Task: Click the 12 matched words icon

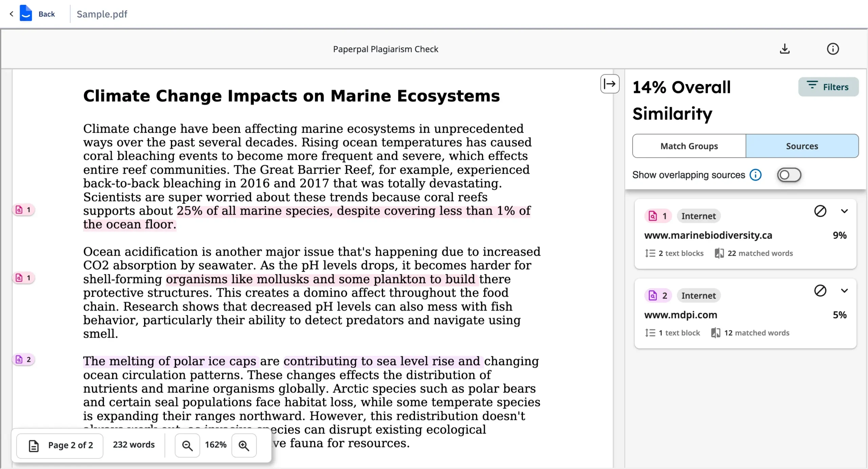Action: tap(715, 333)
